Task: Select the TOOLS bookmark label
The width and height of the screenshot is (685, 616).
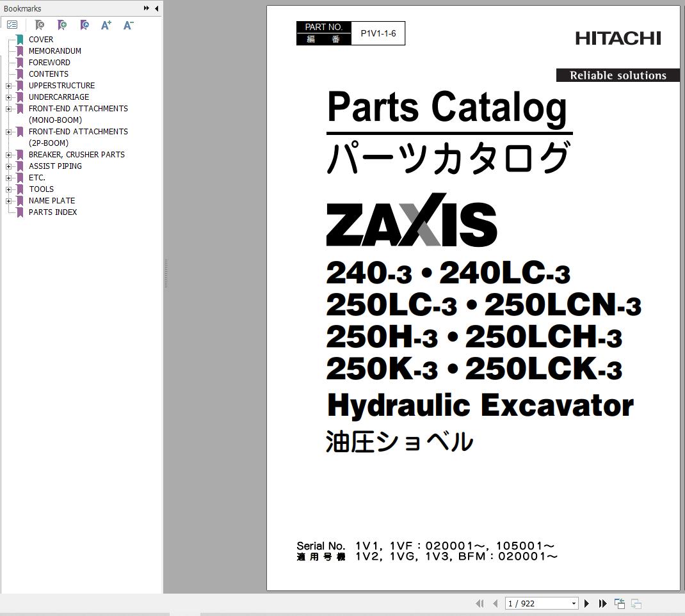Action: tap(42, 189)
